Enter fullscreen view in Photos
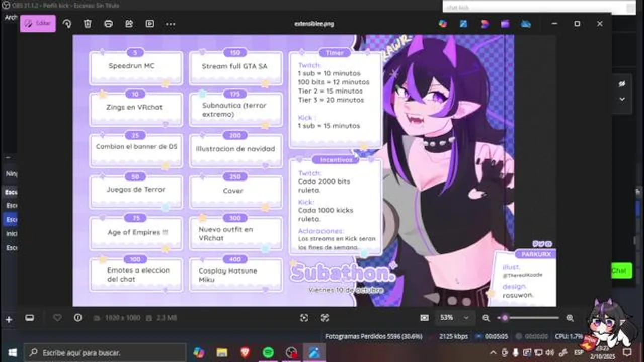This screenshot has height=362, width=644. tap(325, 318)
